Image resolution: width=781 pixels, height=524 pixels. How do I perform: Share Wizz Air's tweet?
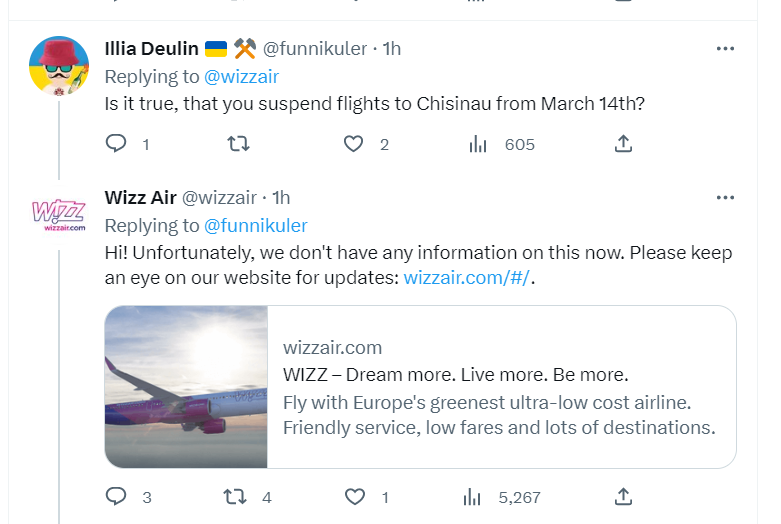(x=622, y=496)
